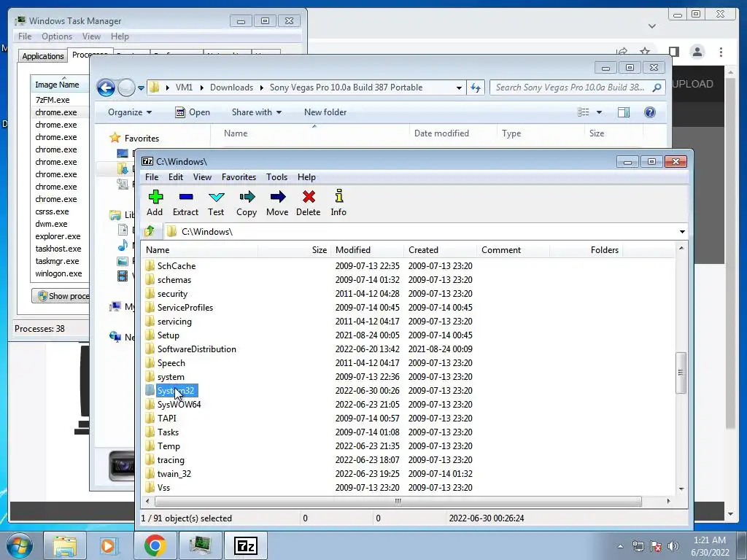Toggle the Explorer preview pane icon

click(x=624, y=112)
